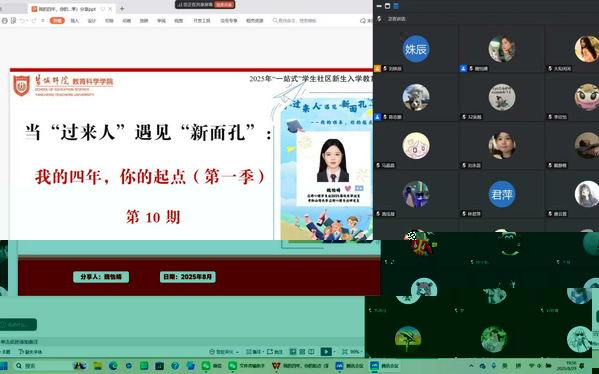Click the fit-slide-to-window icon beside 90%
The image size is (599, 374).
[345, 351]
